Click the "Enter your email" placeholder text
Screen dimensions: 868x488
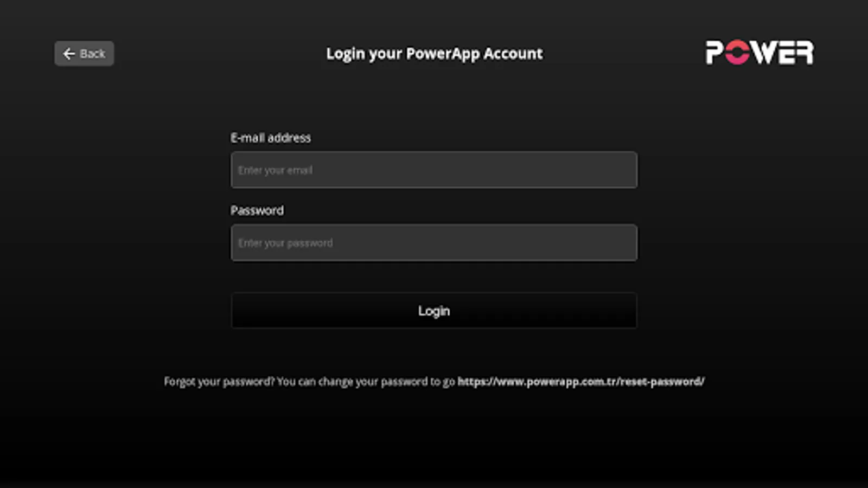click(x=276, y=170)
